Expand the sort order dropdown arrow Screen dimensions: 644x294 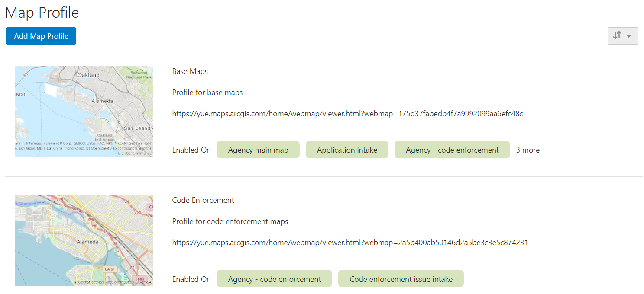629,35
